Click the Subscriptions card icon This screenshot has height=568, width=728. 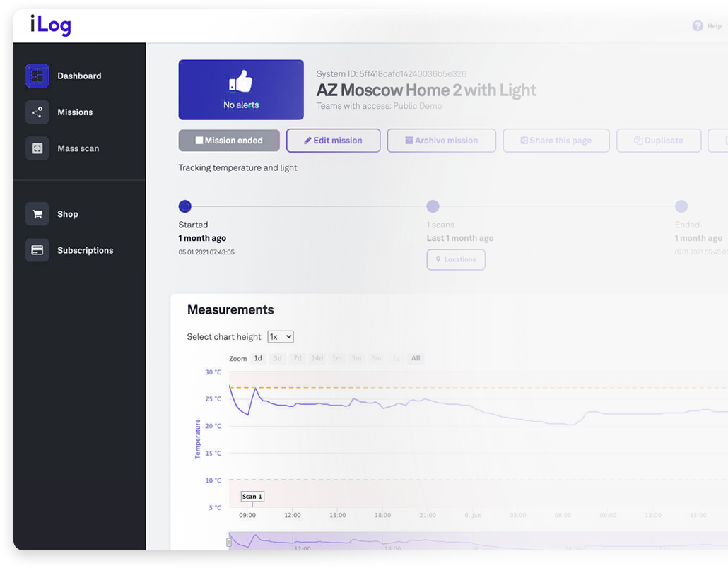pos(37,250)
